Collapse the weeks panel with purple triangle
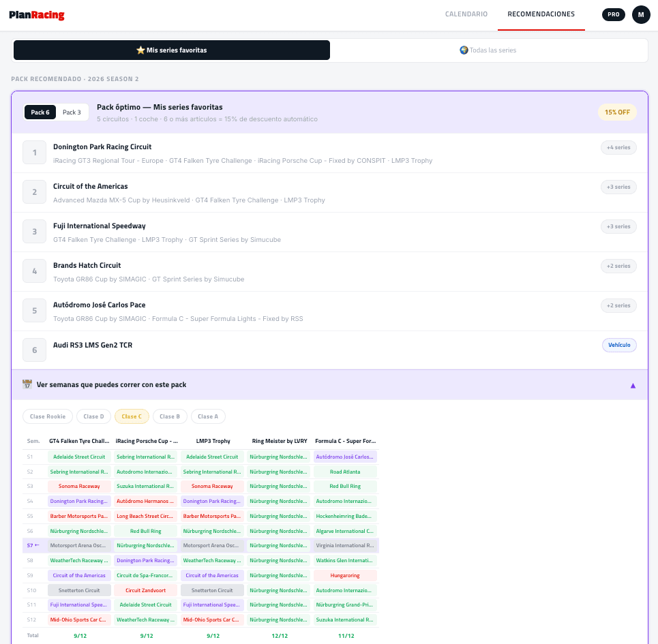The image size is (658, 644). (x=633, y=386)
